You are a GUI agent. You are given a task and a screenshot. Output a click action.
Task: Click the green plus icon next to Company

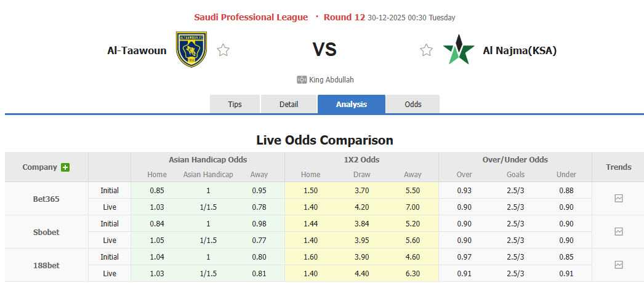(65, 167)
